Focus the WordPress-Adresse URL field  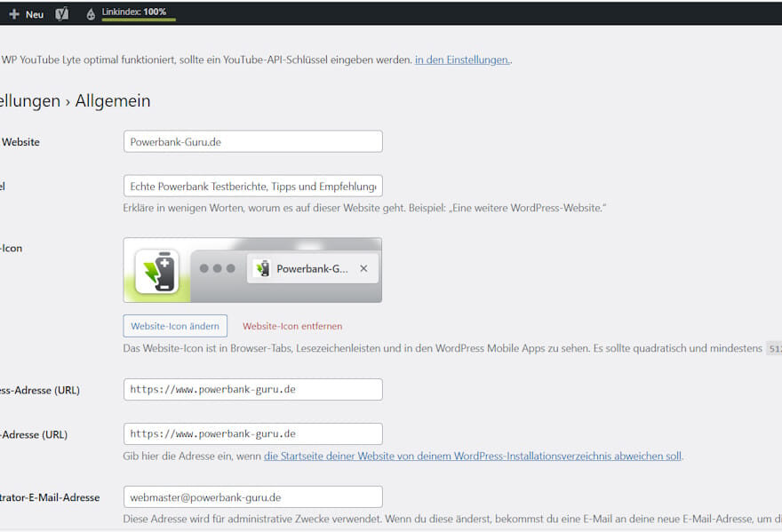click(253, 389)
